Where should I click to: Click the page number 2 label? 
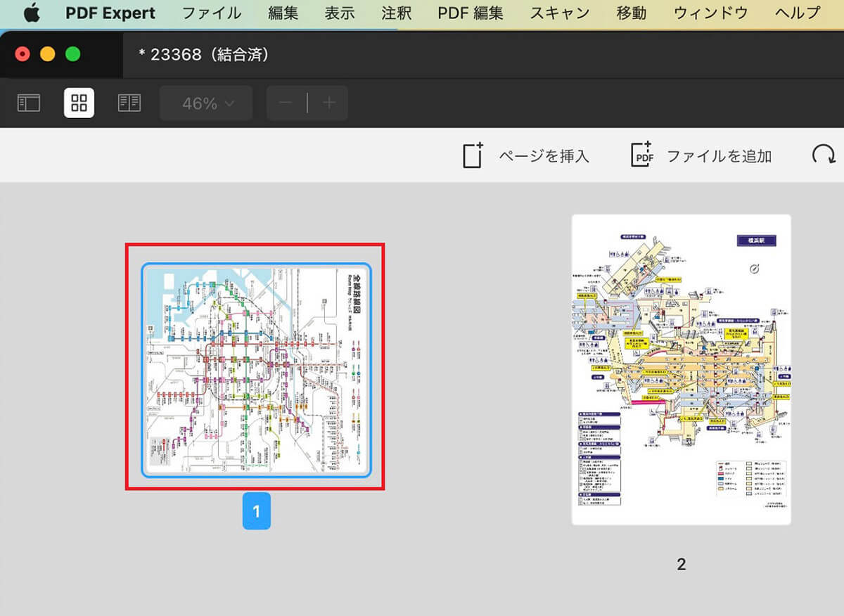coord(681,564)
